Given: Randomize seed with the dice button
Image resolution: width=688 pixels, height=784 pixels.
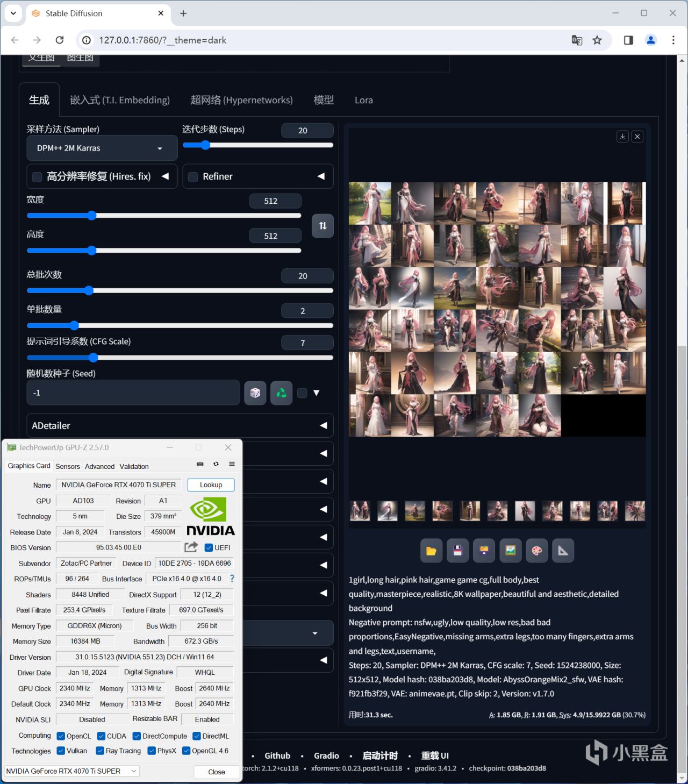Looking at the screenshot, I should [x=255, y=393].
